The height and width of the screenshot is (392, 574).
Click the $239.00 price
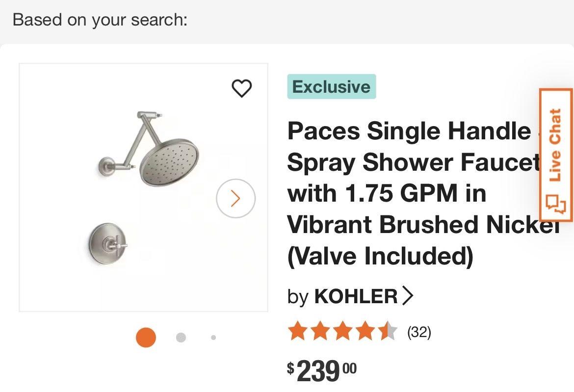[x=322, y=370]
